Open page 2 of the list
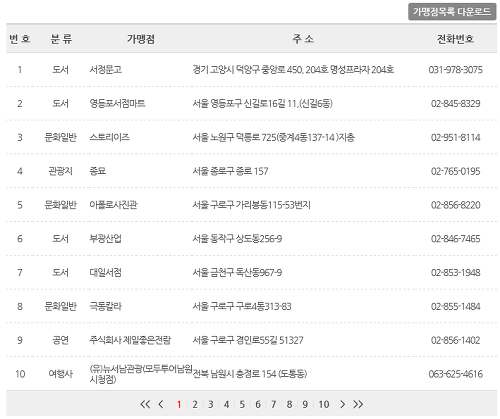 (x=195, y=404)
